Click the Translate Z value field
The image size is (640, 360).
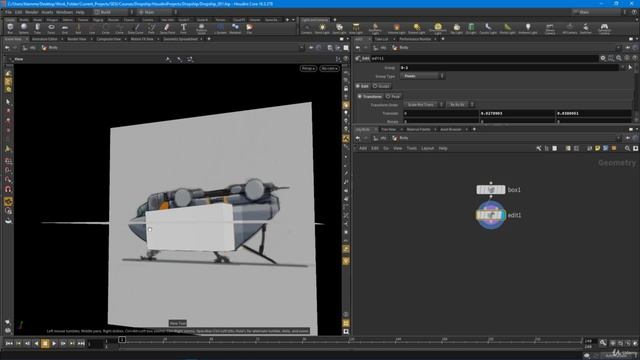pyautogui.click(x=593, y=113)
